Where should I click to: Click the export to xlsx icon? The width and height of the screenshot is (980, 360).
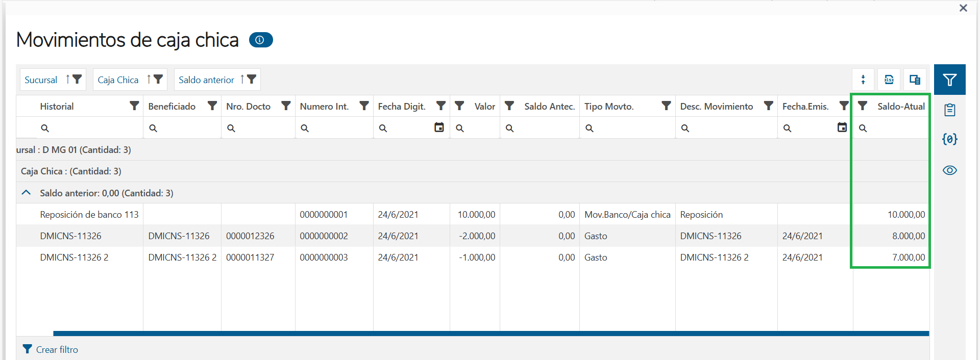point(889,80)
